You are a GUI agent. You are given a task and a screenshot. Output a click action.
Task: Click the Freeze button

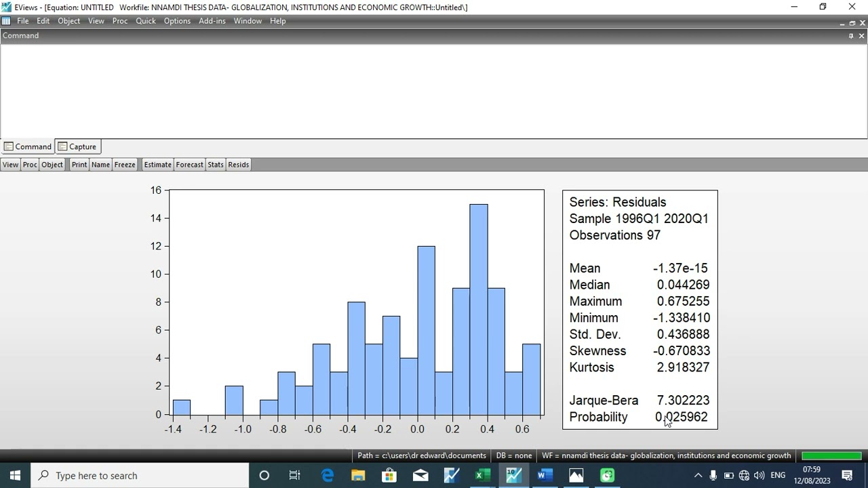(x=125, y=165)
